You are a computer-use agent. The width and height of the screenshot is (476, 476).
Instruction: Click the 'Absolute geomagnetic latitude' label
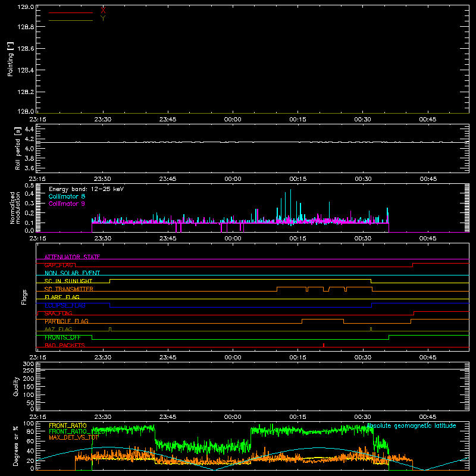coord(412,425)
